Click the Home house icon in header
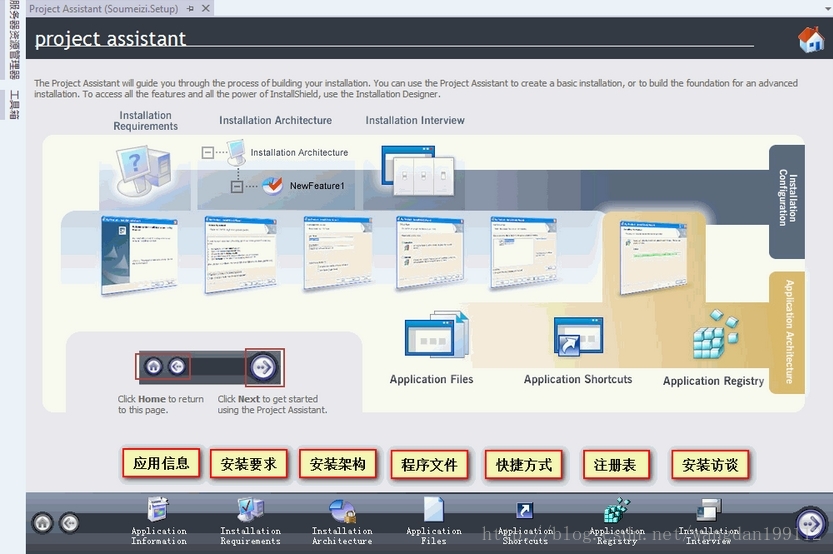833x554 pixels. tap(811, 39)
